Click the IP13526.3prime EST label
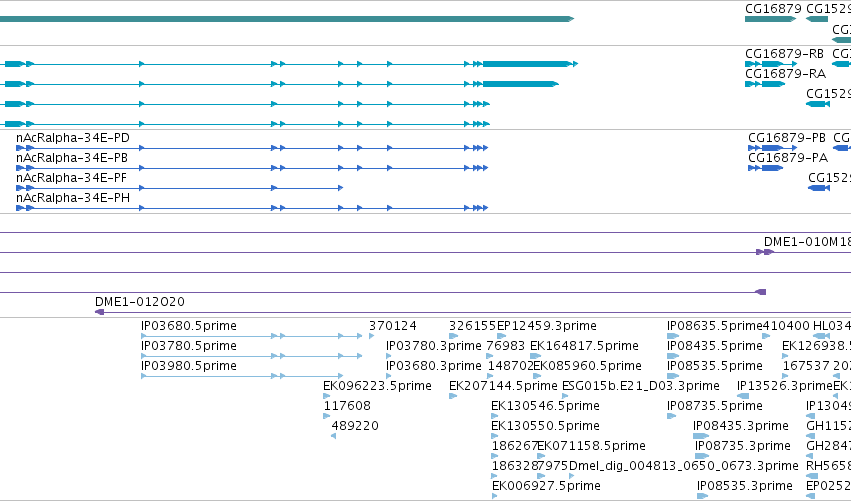 click(785, 386)
